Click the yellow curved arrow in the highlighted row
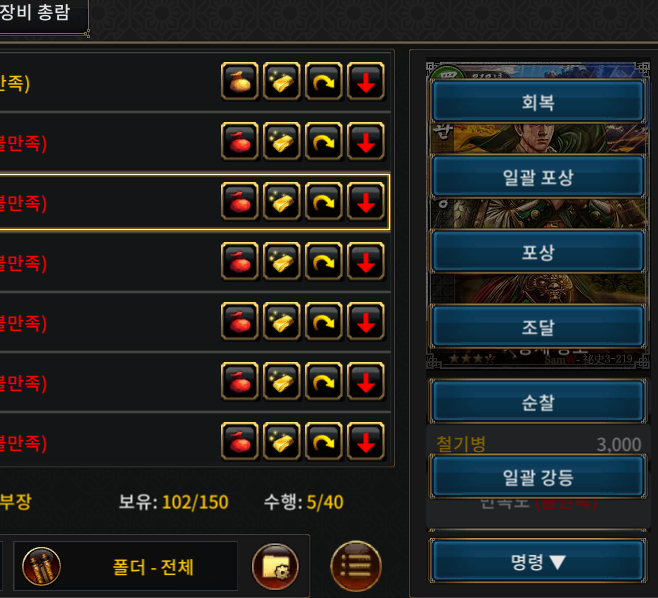The width and height of the screenshot is (658, 598). click(324, 201)
